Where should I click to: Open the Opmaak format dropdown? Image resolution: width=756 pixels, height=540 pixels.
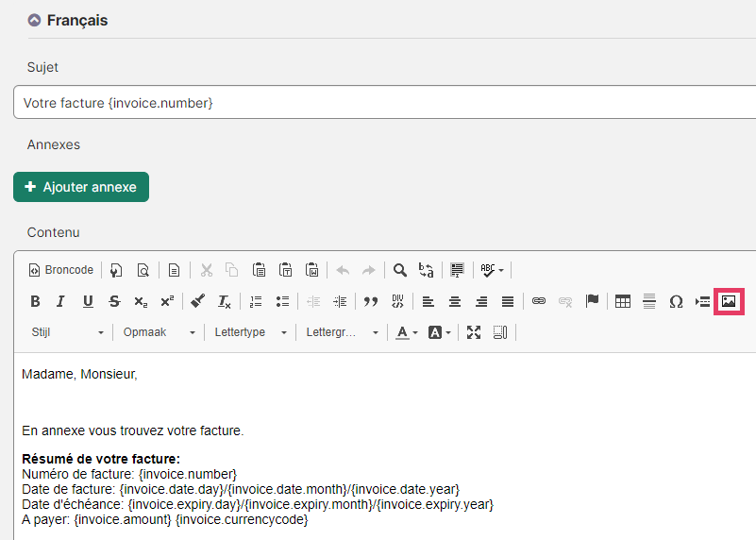159,332
